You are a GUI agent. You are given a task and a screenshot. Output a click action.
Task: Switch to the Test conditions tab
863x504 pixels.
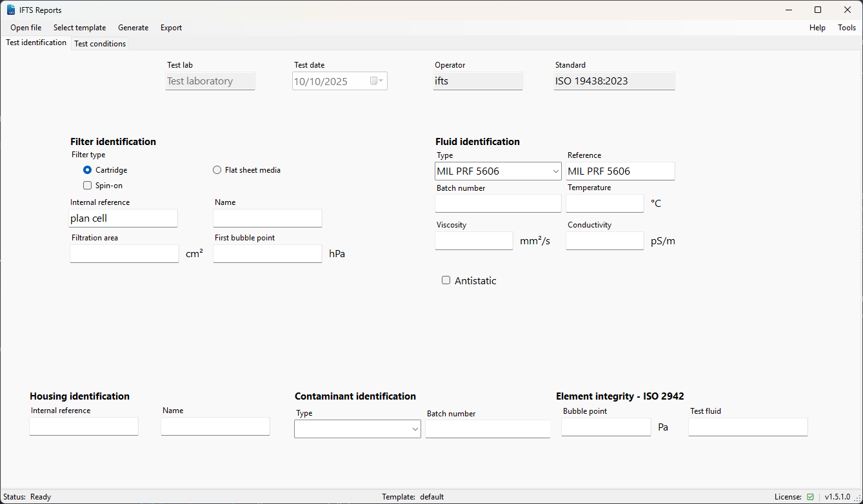coord(100,44)
